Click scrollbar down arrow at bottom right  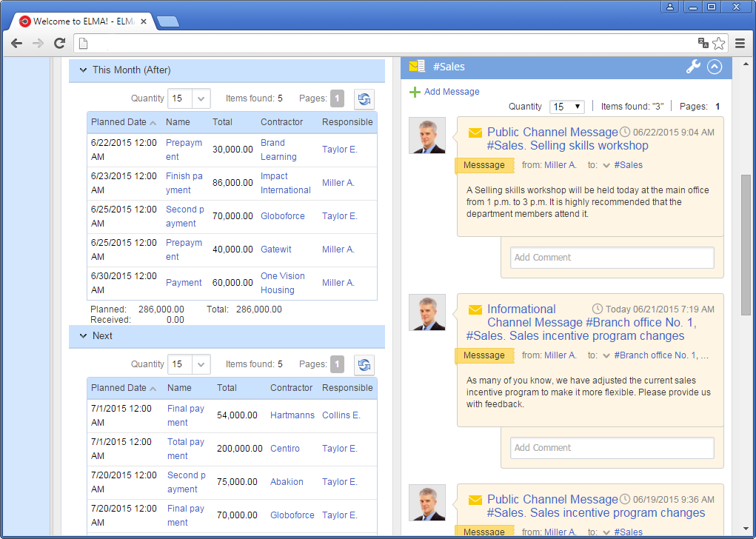[746, 529]
